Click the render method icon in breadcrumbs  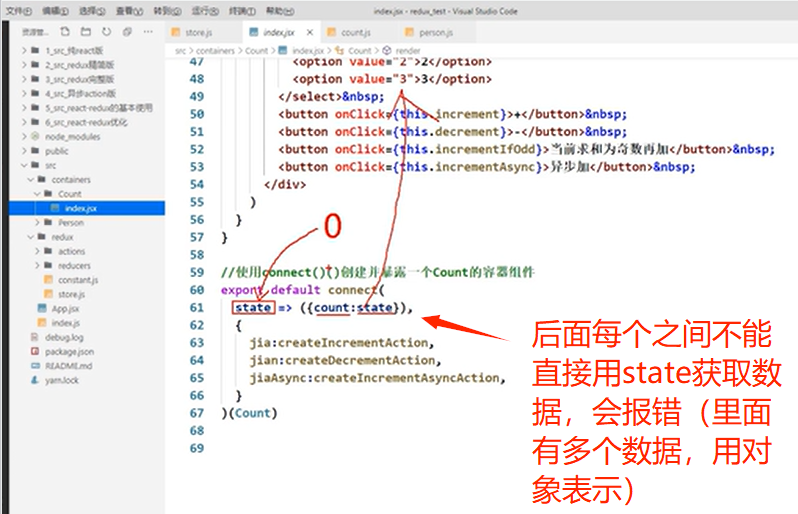pyautogui.click(x=387, y=50)
